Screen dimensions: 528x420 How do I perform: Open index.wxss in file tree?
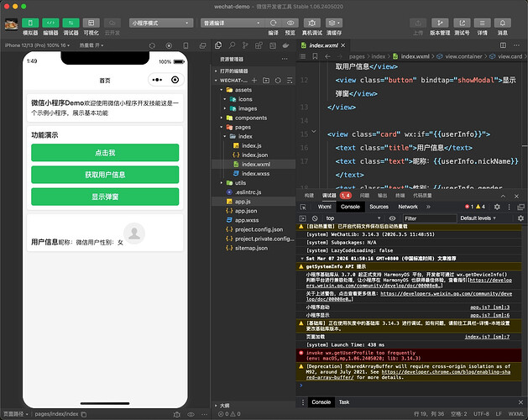pyautogui.click(x=254, y=174)
